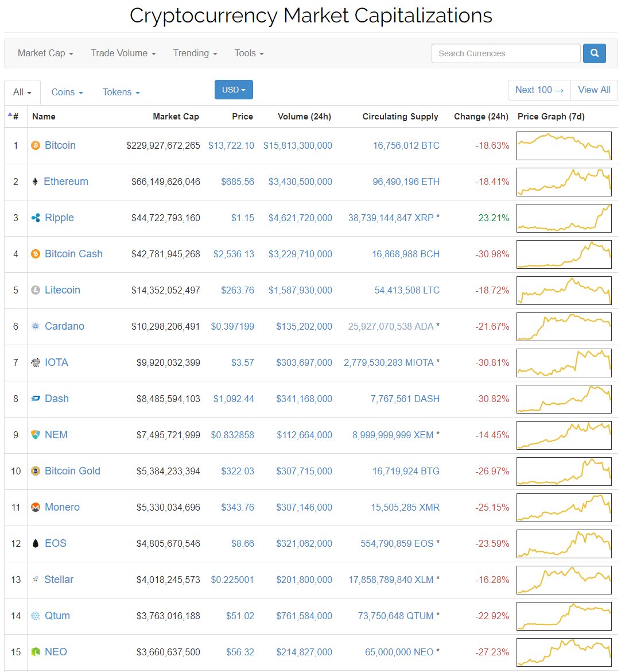Viewport: 629px width, 672px height.
Task: Open the Price Graph (7d) column header
Action: [x=551, y=117]
